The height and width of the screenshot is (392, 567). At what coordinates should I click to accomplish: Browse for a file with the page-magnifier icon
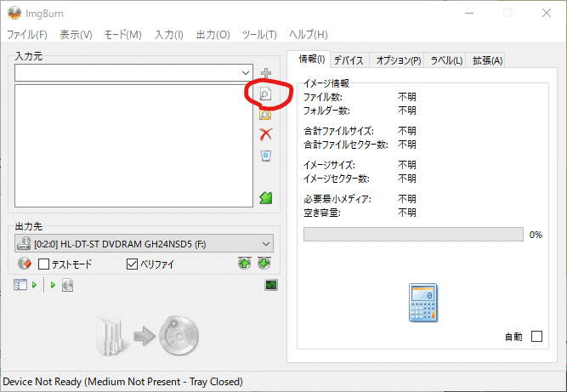(x=265, y=94)
